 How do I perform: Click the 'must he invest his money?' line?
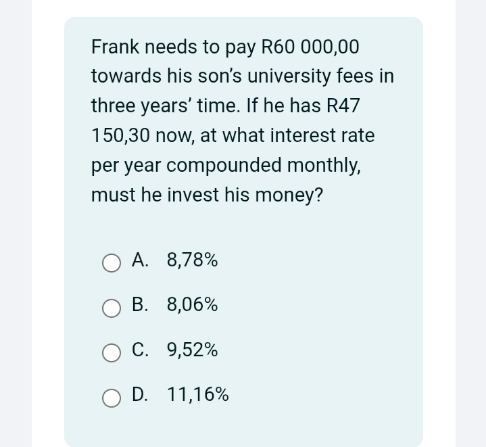coord(207,195)
